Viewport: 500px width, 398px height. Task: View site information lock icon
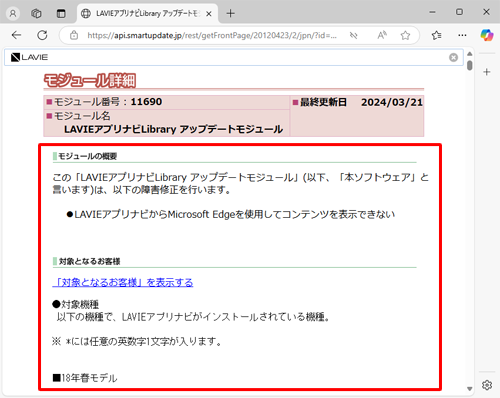74,35
